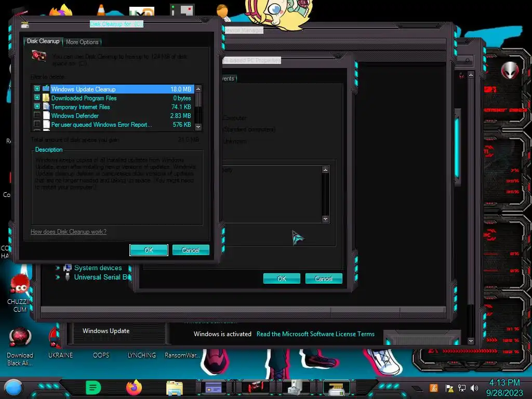
Task: Click the Universal Serial Bus node icon
Action: click(x=67, y=277)
